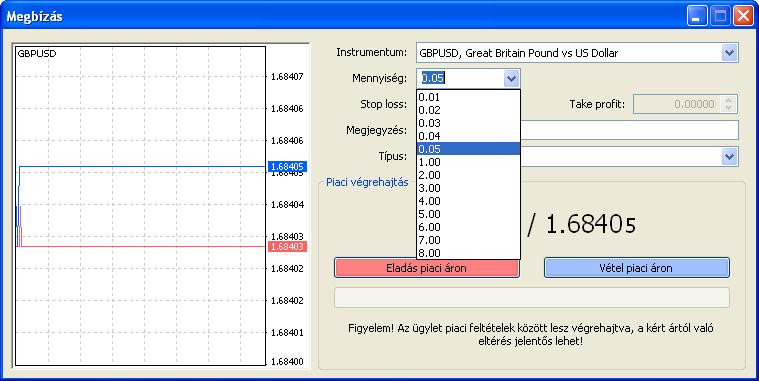Click the Megjegyzés comment text field

[629, 130]
